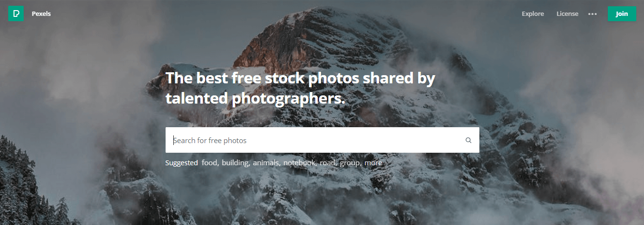Open the License page link

click(567, 13)
